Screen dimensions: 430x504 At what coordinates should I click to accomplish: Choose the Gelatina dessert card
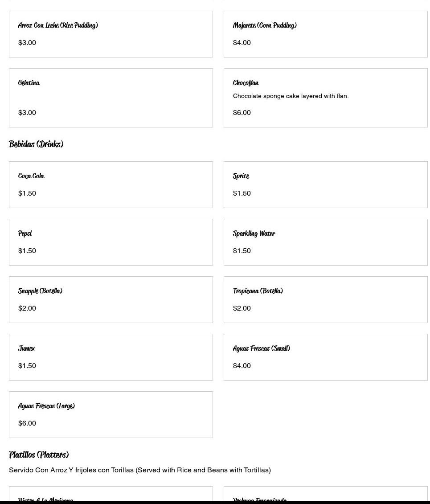[111, 98]
